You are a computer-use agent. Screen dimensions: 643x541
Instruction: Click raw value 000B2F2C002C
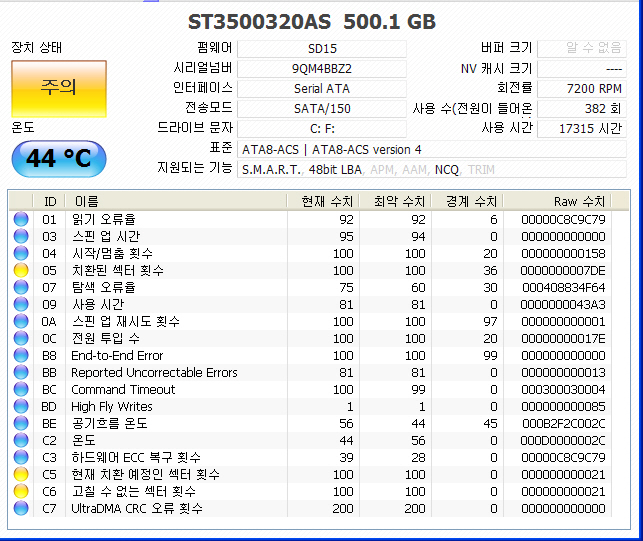coord(564,424)
